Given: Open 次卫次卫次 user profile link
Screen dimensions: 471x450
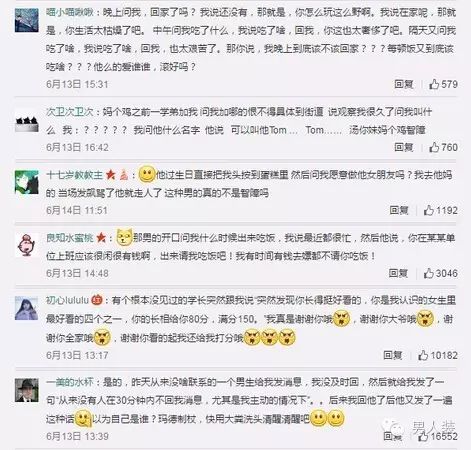Looking at the screenshot, I should click(x=70, y=112).
